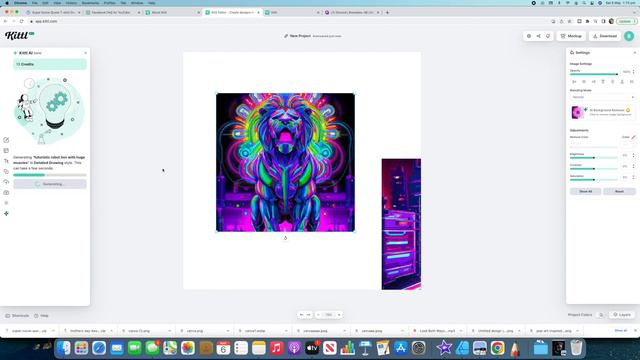Open the Blending Mode dropdown
The width and height of the screenshot is (640, 360).
(x=602, y=97)
